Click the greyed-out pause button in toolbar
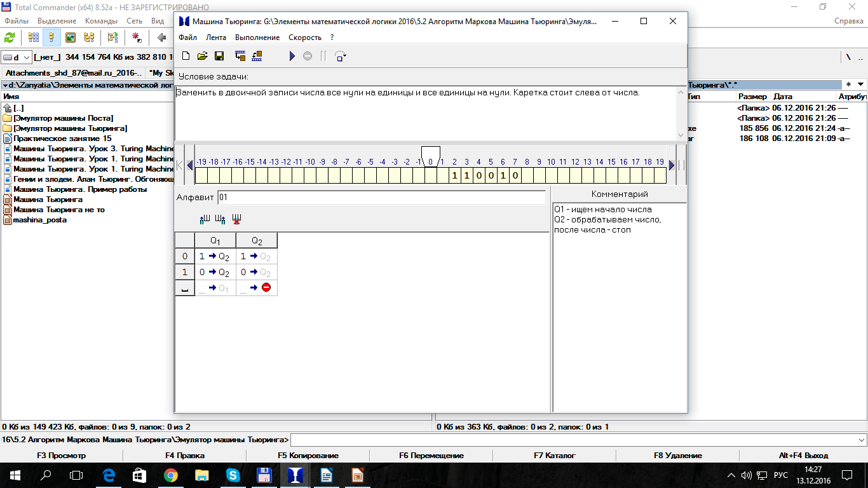Screen dimensions: 868x488 (323, 56)
